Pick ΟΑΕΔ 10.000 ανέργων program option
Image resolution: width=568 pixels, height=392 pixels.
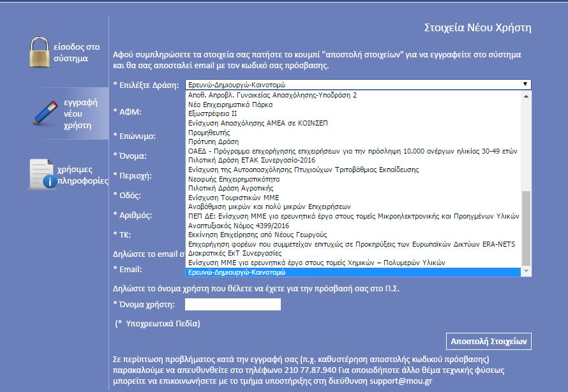(x=353, y=151)
